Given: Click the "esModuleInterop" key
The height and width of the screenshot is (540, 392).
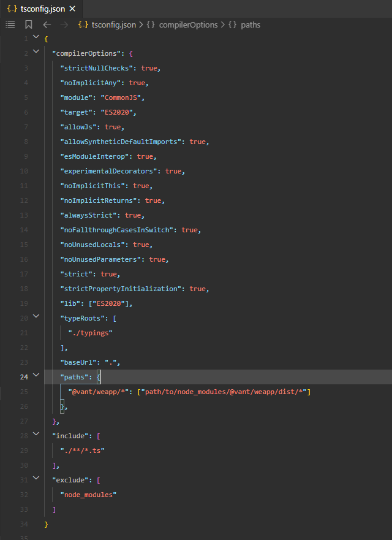Looking at the screenshot, I should point(94,157).
